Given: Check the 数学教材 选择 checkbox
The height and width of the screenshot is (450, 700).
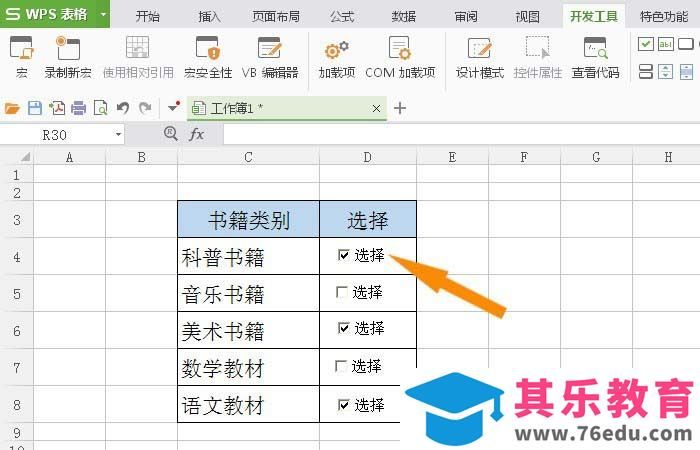Looking at the screenshot, I should coord(341,366).
